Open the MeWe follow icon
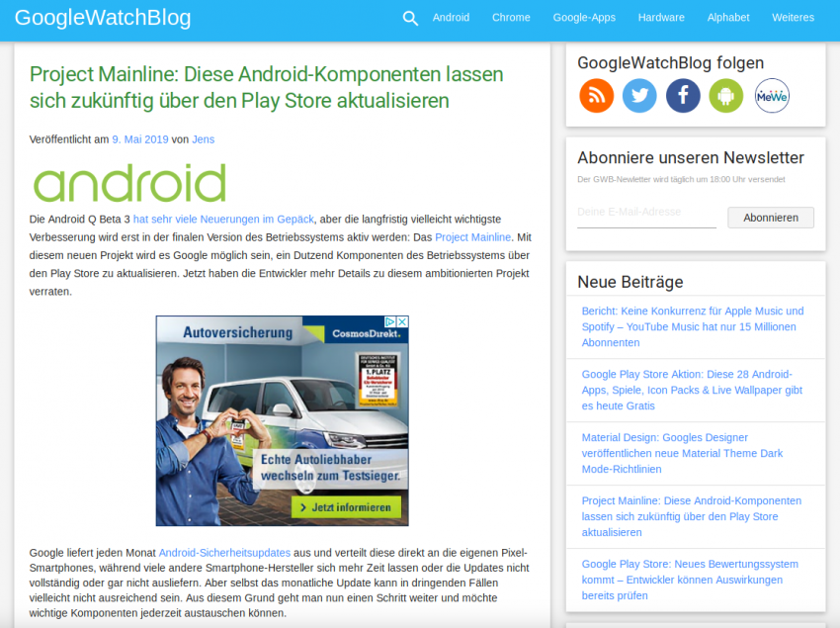This screenshot has width=840, height=628. [772, 96]
